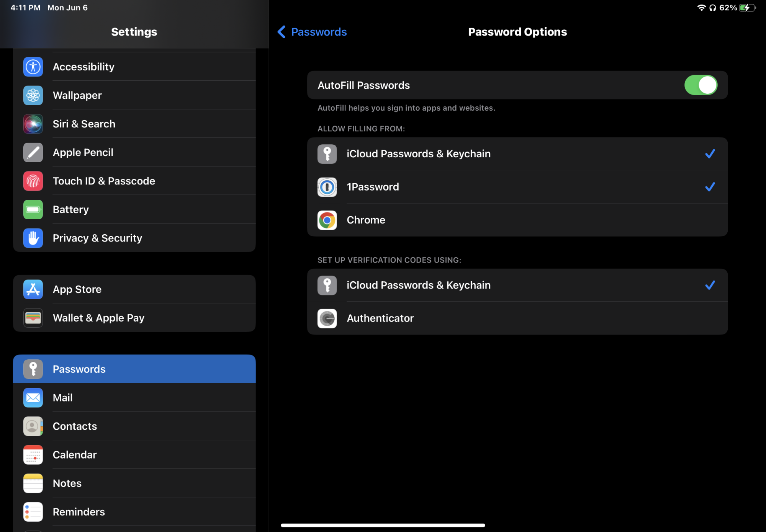
Task: Tap the Authenticator app icon
Action: point(327,318)
